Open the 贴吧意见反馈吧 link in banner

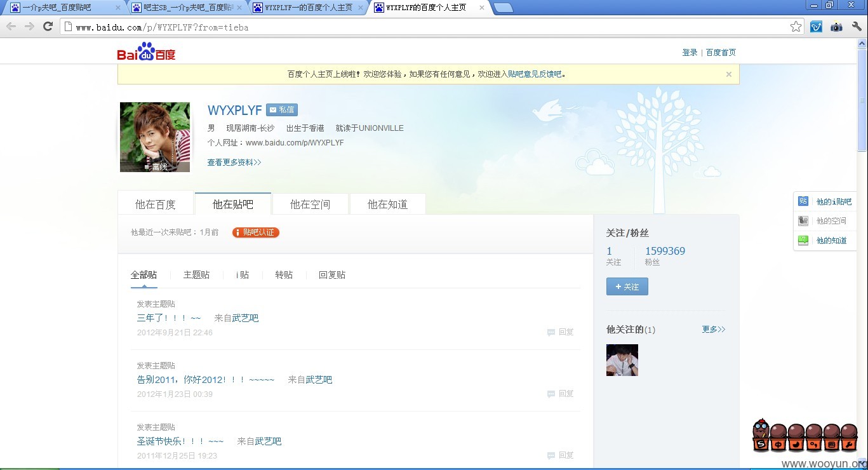[x=535, y=74]
